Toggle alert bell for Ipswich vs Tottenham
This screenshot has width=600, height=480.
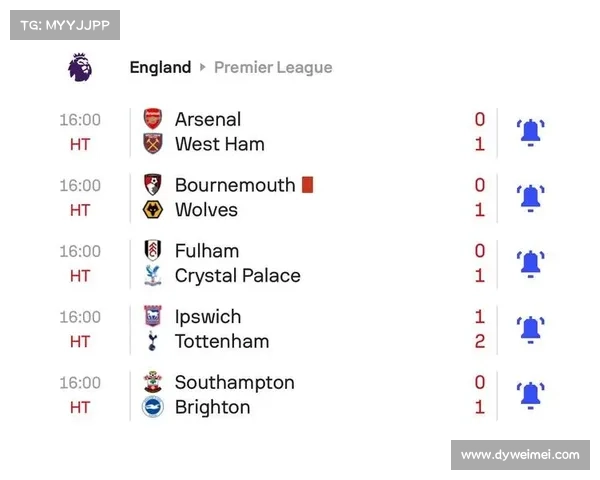click(x=530, y=329)
